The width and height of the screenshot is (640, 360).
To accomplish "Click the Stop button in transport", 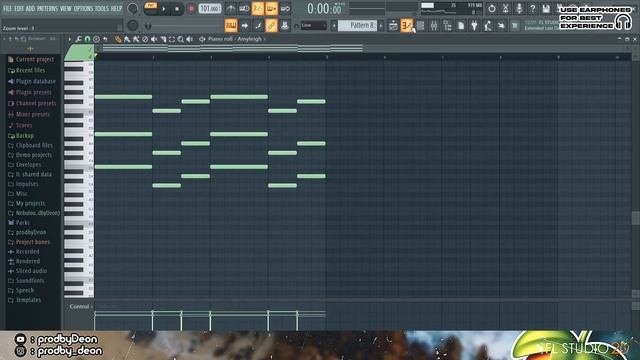I will click(x=177, y=9).
